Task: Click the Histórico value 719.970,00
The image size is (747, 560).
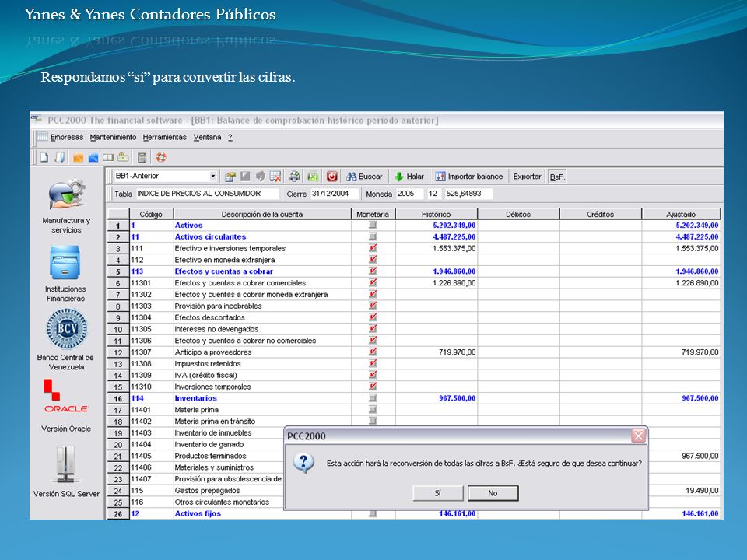Action: tap(457, 352)
